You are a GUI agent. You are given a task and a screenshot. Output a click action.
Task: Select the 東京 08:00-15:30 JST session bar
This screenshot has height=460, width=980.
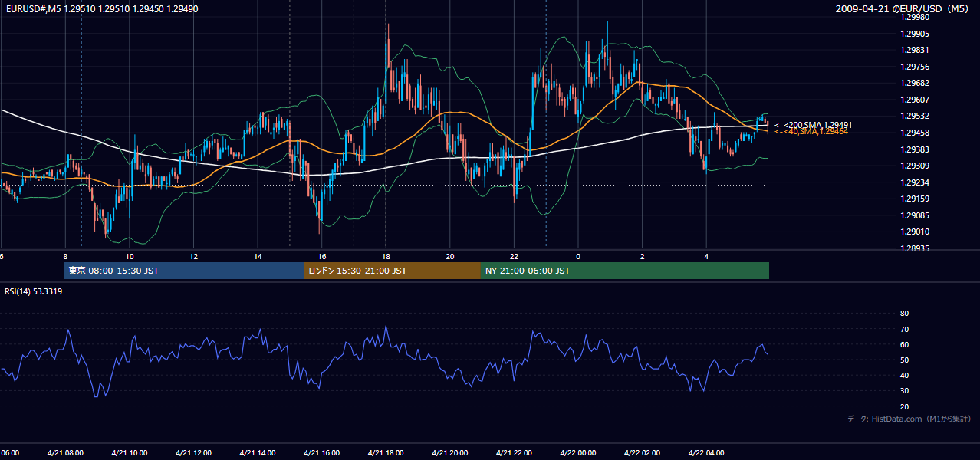coord(184,271)
